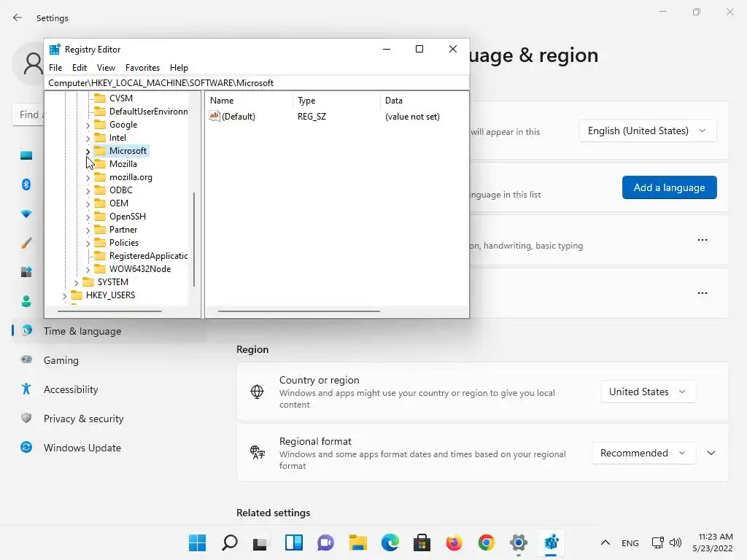
Task: Open Privacy & security in Settings sidebar
Action: [83, 419]
